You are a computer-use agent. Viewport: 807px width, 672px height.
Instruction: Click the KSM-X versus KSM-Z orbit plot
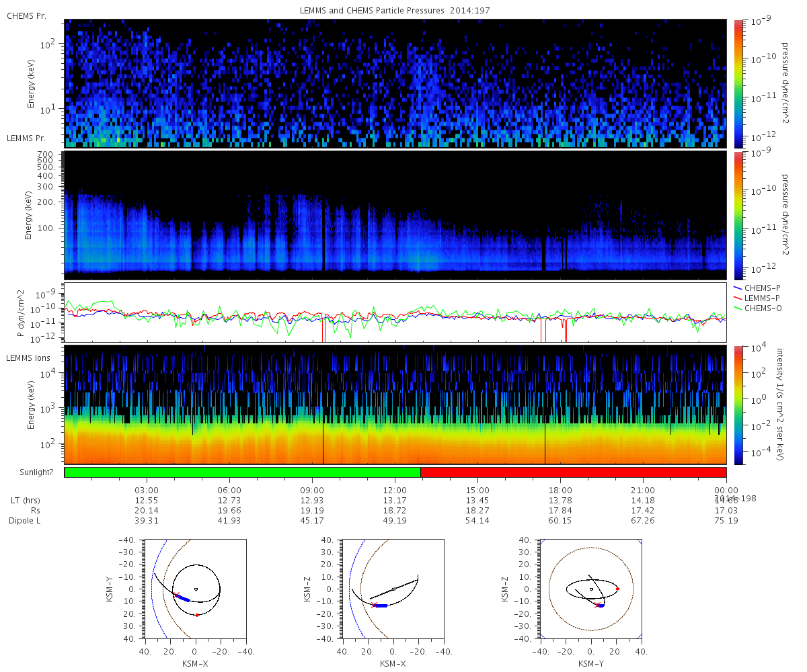tap(393, 589)
